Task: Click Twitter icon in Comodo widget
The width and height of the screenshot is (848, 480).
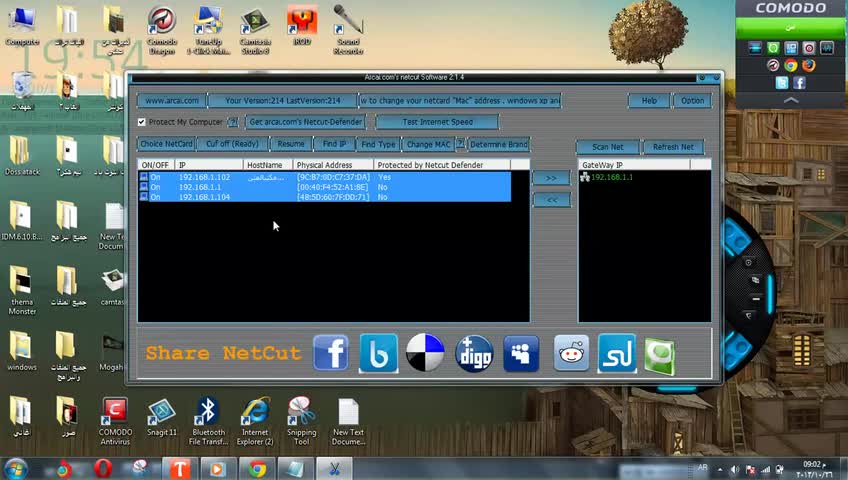Action: click(782, 83)
